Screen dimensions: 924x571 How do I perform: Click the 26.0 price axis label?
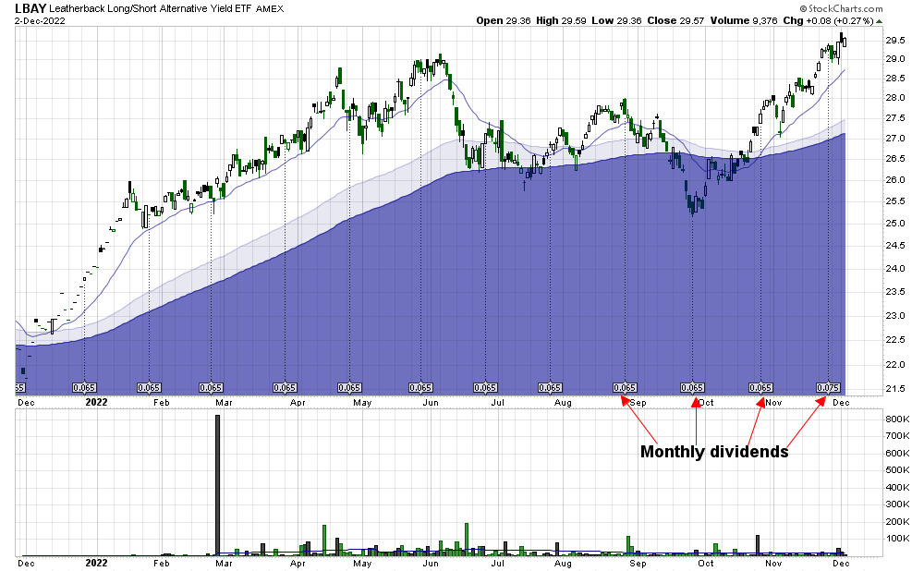(894, 180)
